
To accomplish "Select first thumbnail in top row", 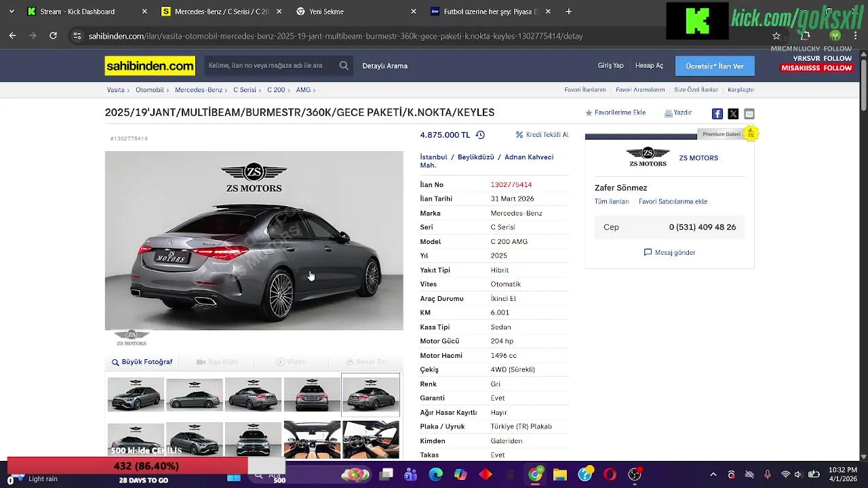I will [x=136, y=394].
